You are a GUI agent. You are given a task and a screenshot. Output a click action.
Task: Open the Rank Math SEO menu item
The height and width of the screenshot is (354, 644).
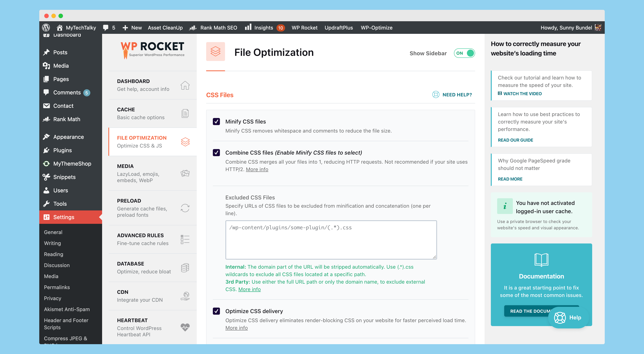(218, 28)
